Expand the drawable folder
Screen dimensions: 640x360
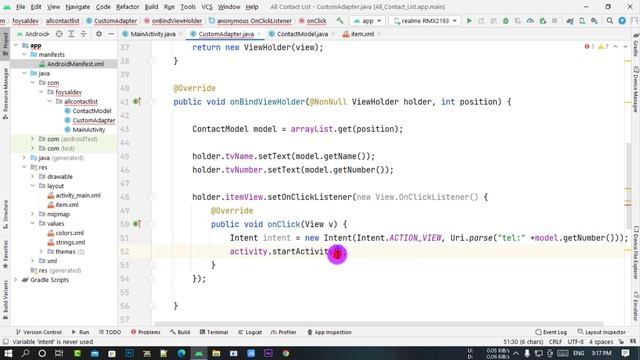click(x=32, y=177)
